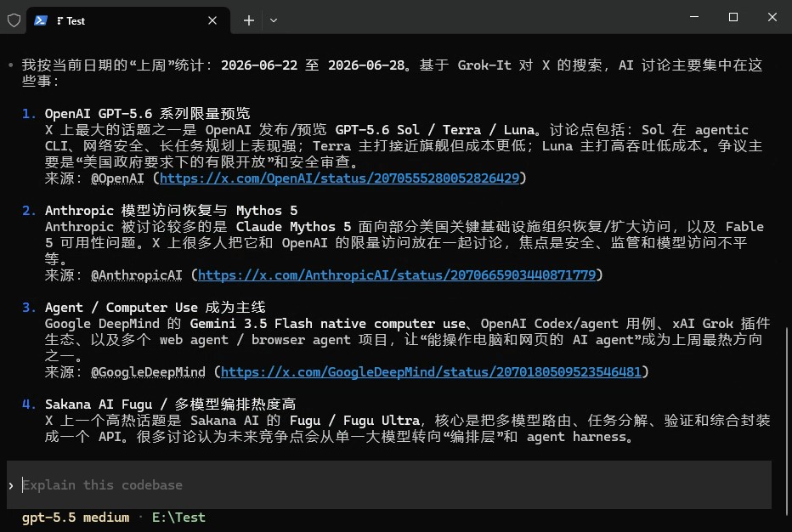The image size is (792, 532).
Task: Click 'Gemini 3.5 Flash native computer use' text
Action: click(328, 324)
